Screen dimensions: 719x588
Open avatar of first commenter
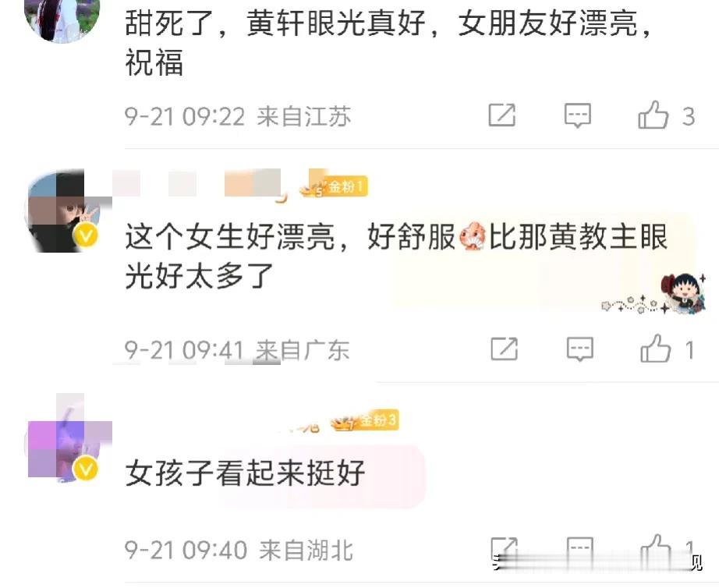[x=62, y=20]
